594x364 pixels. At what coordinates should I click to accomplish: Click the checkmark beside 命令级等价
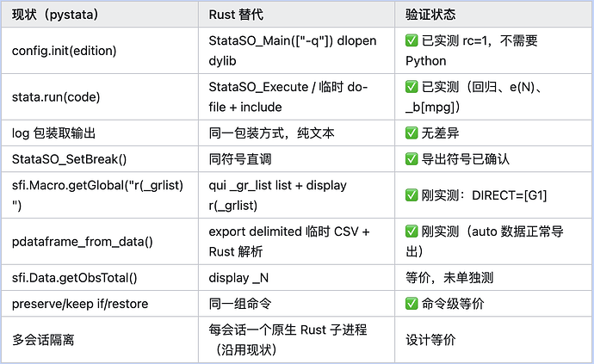click(x=411, y=304)
